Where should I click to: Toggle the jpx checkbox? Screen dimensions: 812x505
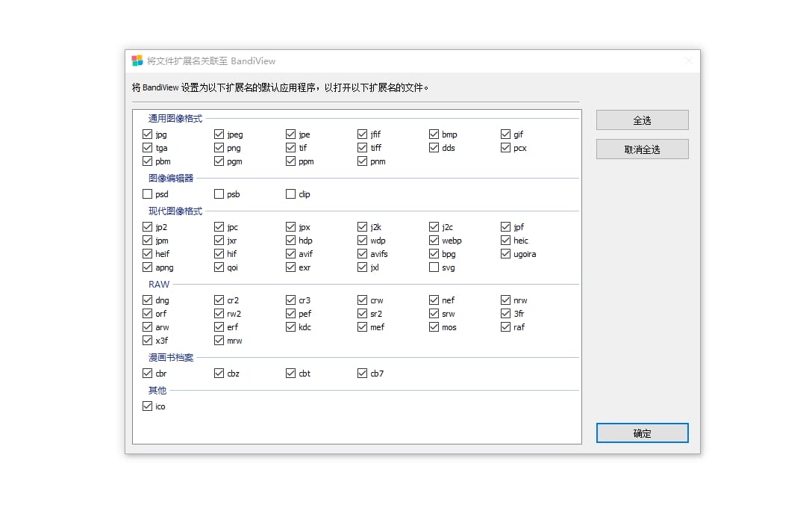(290, 226)
